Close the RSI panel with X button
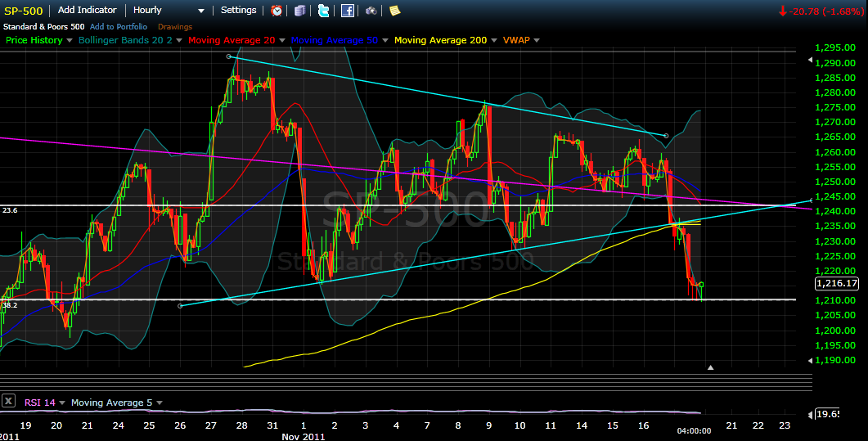Viewport: 868px width, 441px height. [8, 401]
